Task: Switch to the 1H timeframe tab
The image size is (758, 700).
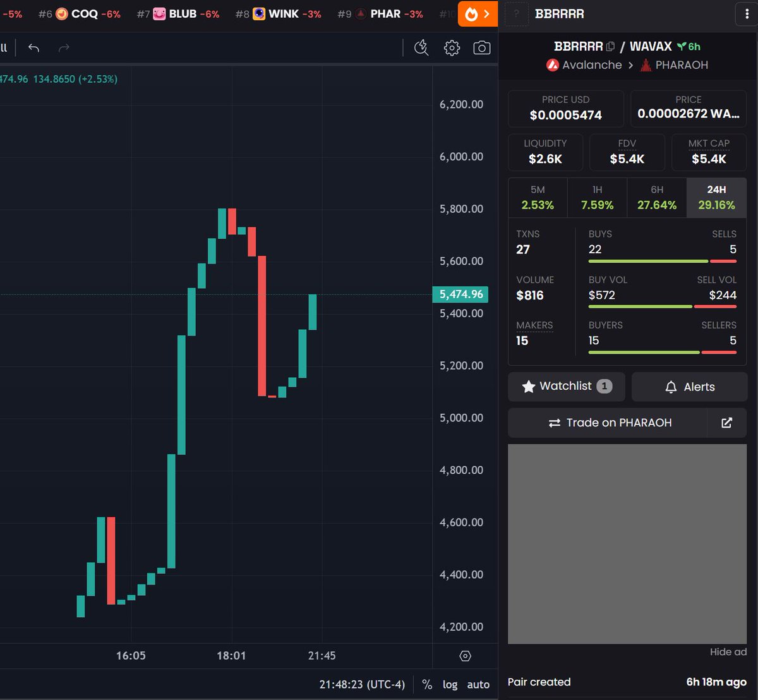Action: (597, 197)
